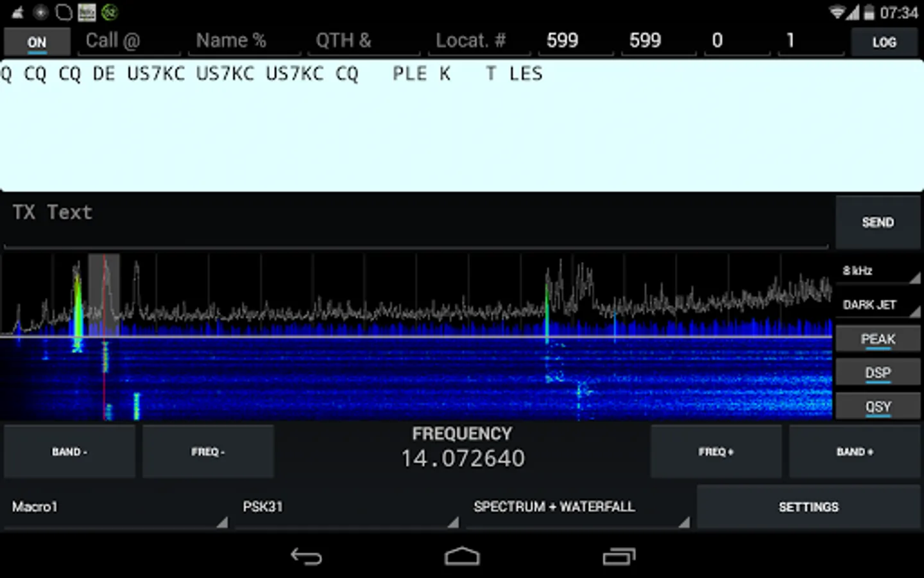Open the SPECTRUM + WATERFALL view dropdown

(577, 507)
